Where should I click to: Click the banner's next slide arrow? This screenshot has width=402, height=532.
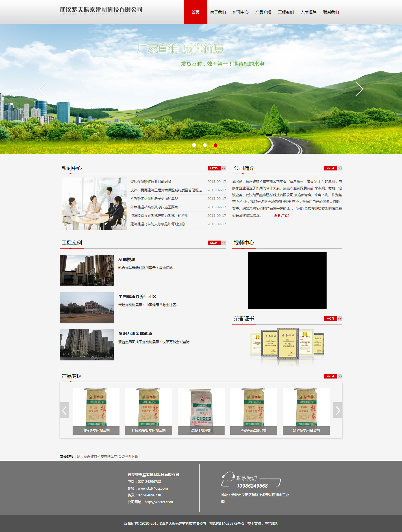click(x=359, y=89)
